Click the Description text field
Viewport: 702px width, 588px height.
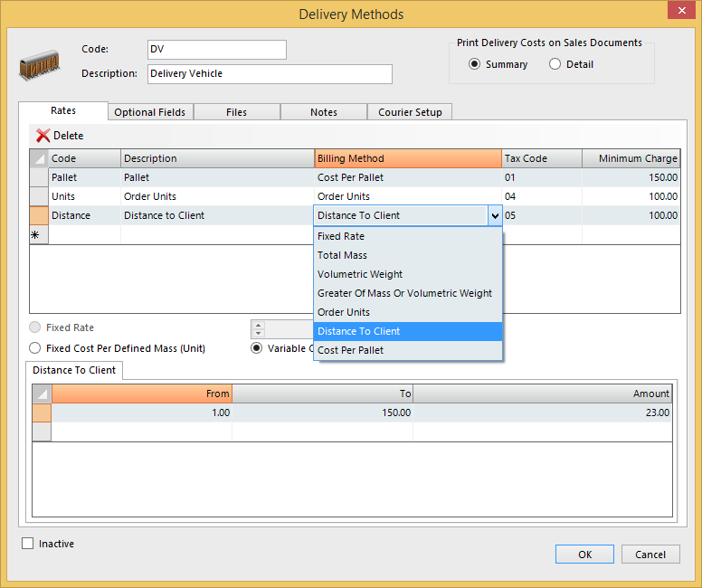(270, 73)
